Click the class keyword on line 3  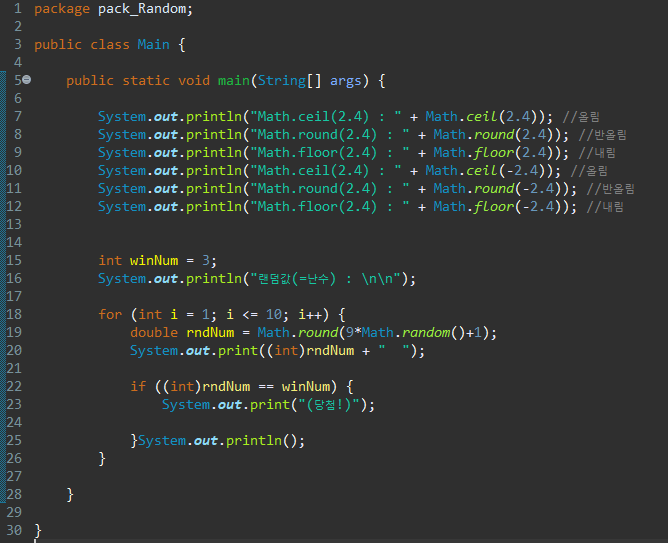tap(110, 44)
